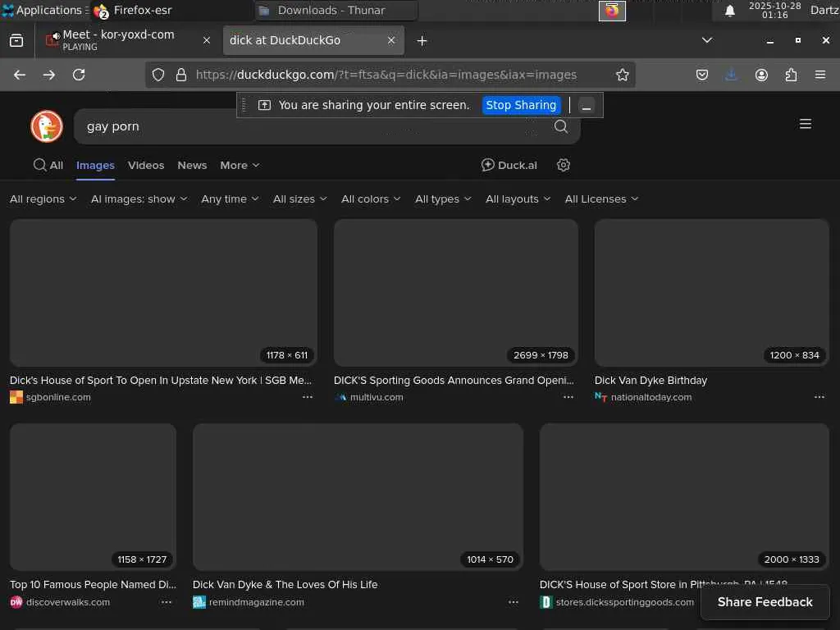Open DuckDuckGo side hamburger menu
The image size is (840, 630).
point(806,125)
